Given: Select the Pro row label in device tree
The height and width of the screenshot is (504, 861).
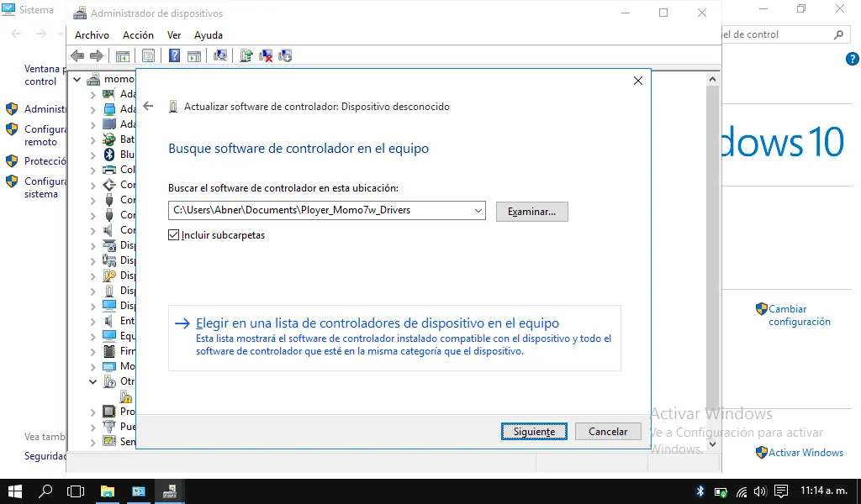Looking at the screenshot, I should (128, 412).
